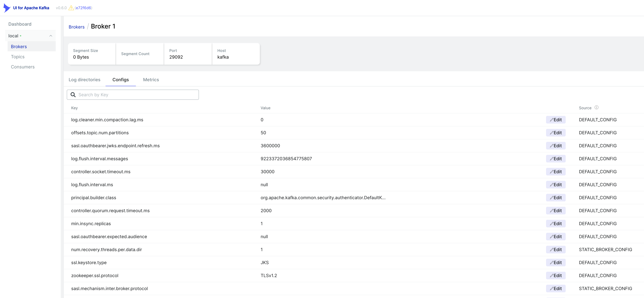Image resolution: width=644 pixels, height=298 pixels.
Task: Open Consumers in the sidebar
Action: click(23, 67)
